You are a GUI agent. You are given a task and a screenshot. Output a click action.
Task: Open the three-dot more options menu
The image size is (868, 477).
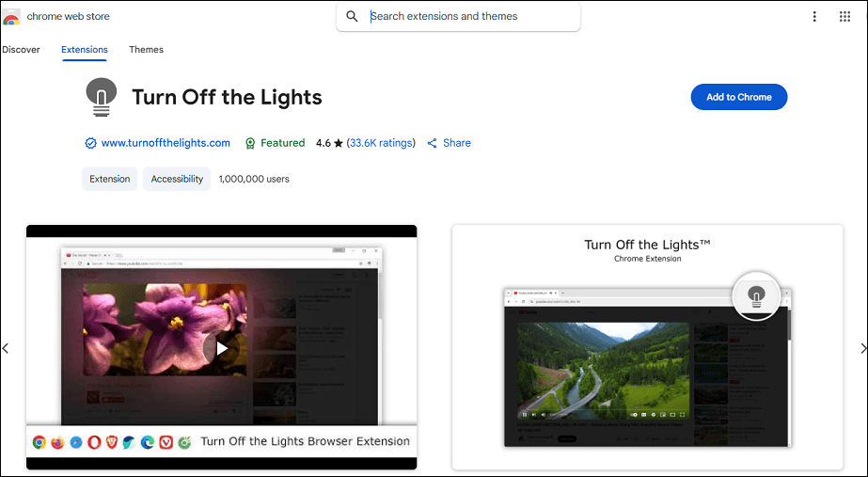point(814,17)
